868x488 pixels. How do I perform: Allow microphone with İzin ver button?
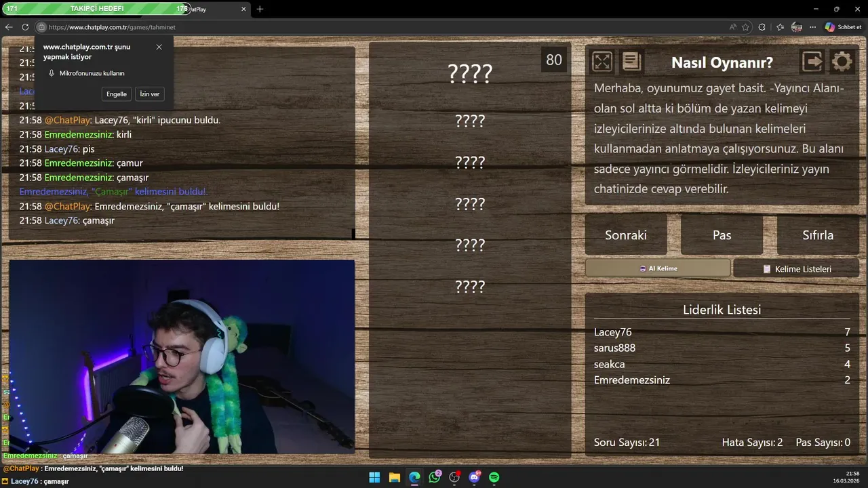(149, 94)
